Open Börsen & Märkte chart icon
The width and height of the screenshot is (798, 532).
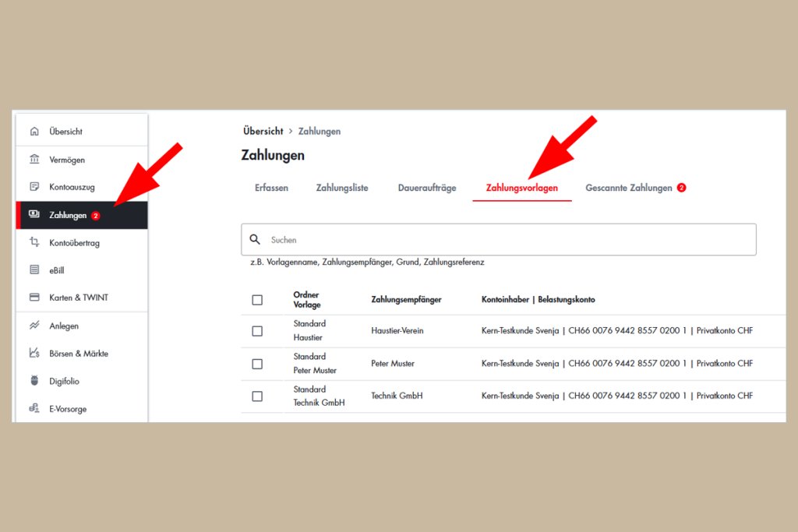click(34, 353)
